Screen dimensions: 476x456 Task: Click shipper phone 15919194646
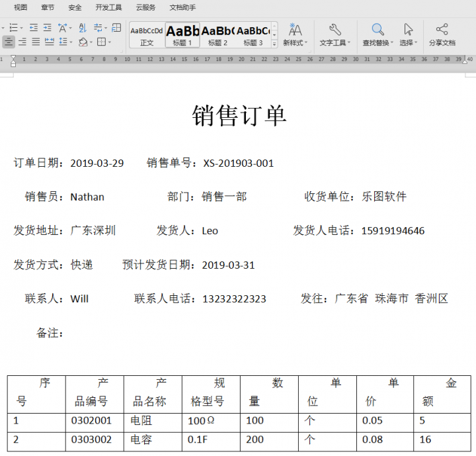[x=393, y=231]
